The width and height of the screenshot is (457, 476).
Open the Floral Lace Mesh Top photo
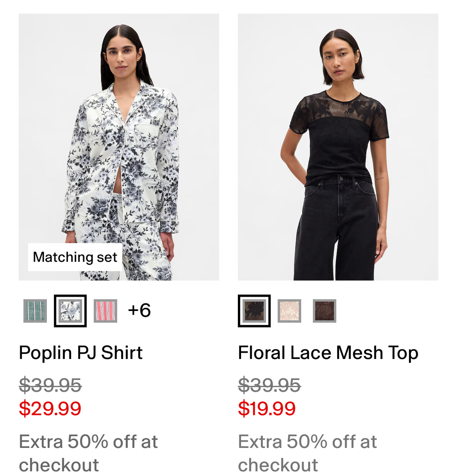coord(338,147)
